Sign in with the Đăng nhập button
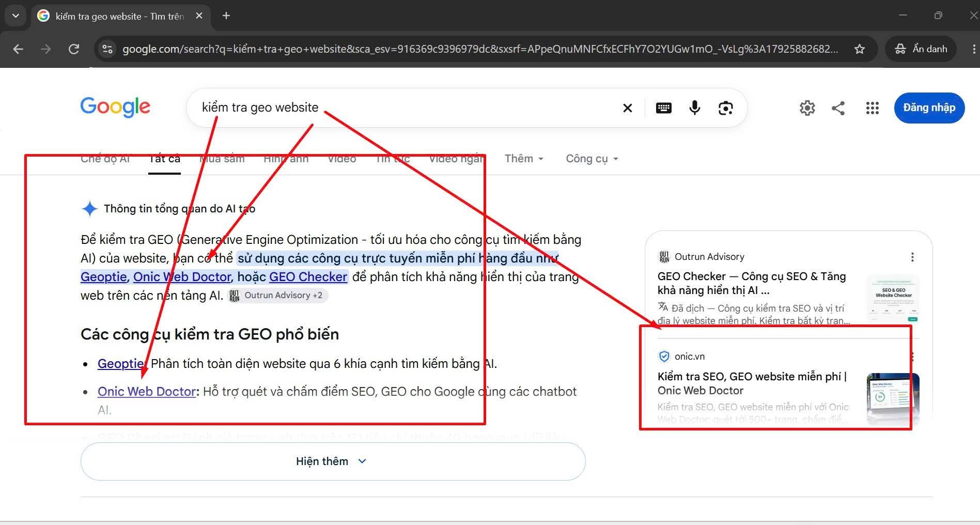The height and width of the screenshot is (525, 980). 929,108
